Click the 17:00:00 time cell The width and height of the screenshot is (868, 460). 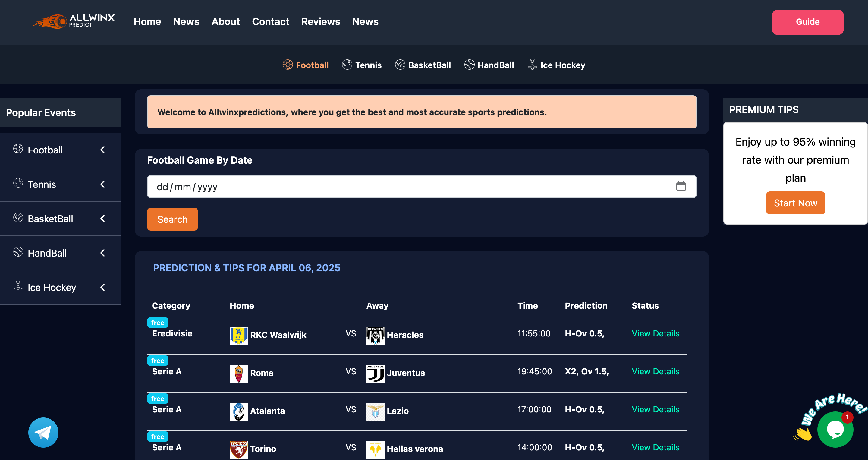coord(534,410)
